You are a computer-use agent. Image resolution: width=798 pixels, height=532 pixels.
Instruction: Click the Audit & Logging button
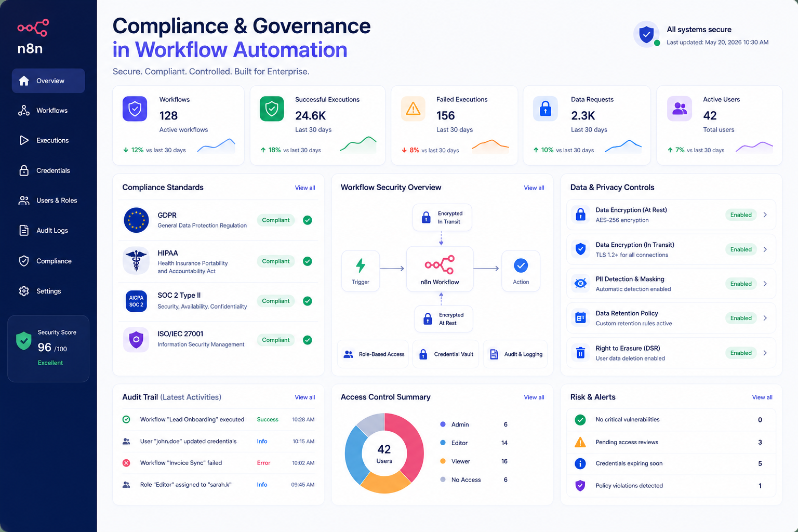(x=515, y=354)
